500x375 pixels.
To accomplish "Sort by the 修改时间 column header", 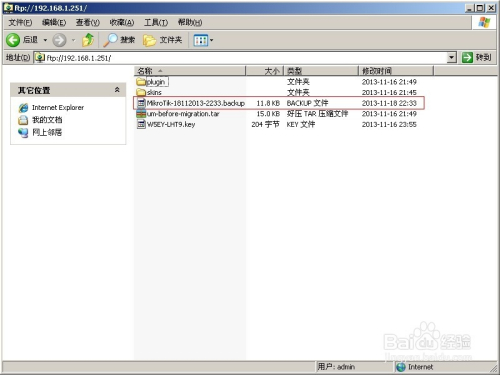I will tap(396, 71).
